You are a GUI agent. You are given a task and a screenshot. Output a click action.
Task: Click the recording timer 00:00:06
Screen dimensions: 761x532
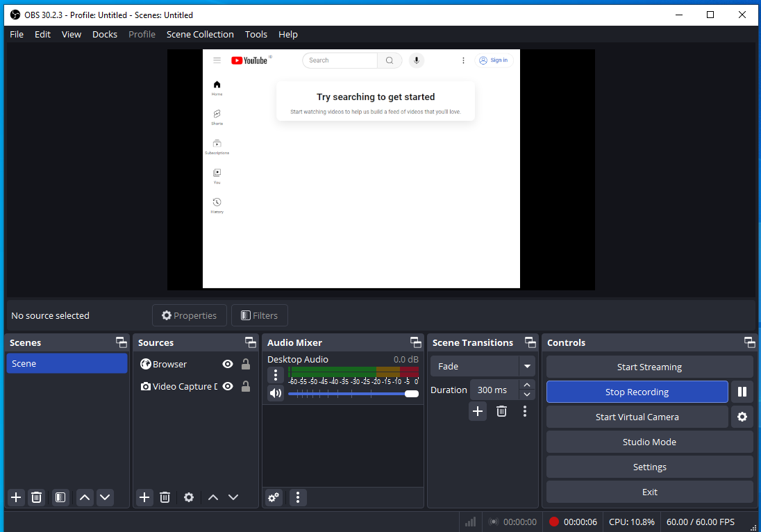click(x=580, y=522)
